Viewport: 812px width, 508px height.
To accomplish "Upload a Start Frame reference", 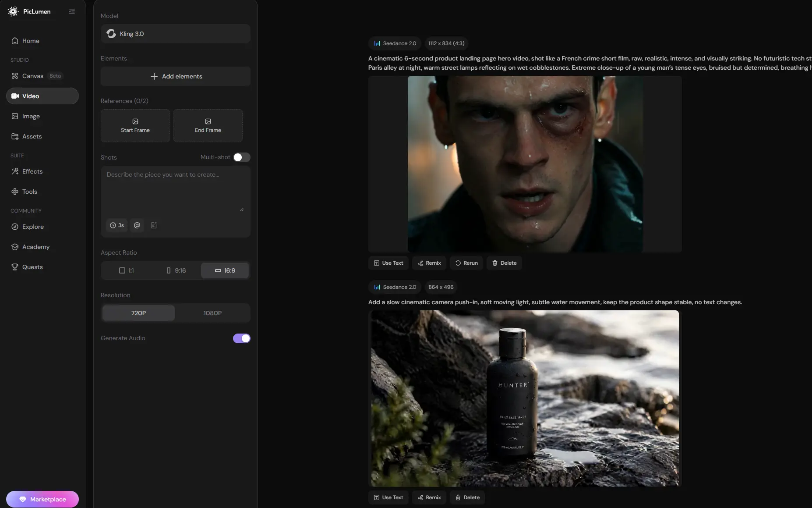I will 135,126.
